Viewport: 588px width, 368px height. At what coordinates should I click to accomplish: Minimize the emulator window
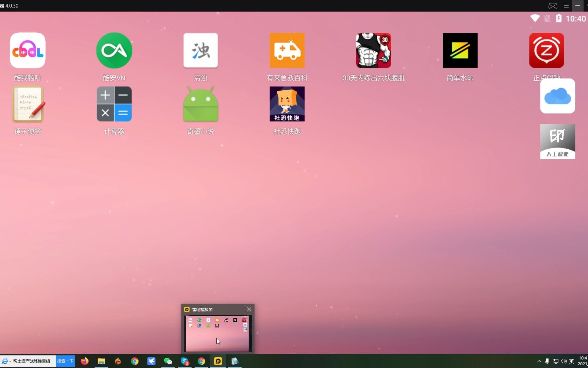pos(577,6)
